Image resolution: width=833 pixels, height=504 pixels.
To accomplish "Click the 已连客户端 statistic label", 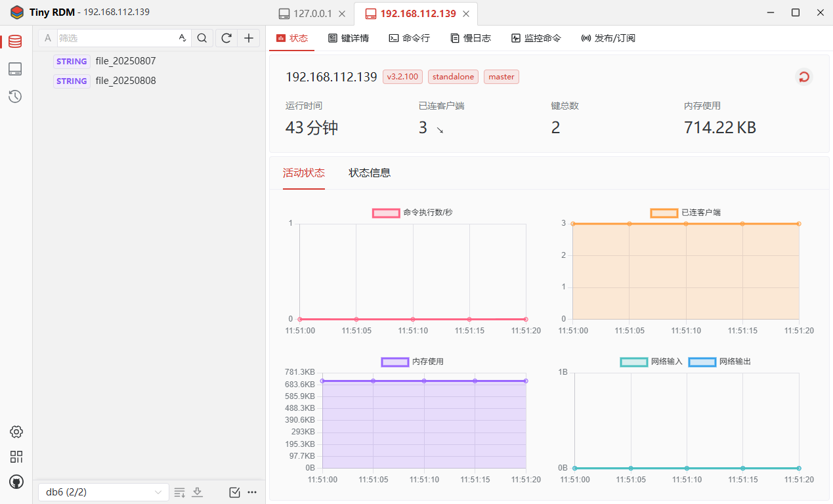I will pos(441,106).
